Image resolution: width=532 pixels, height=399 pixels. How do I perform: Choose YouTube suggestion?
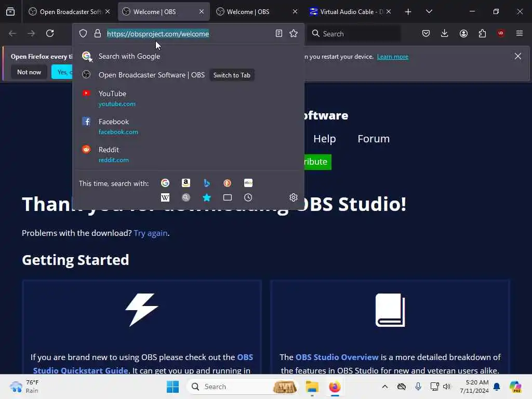[x=188, y=98]
